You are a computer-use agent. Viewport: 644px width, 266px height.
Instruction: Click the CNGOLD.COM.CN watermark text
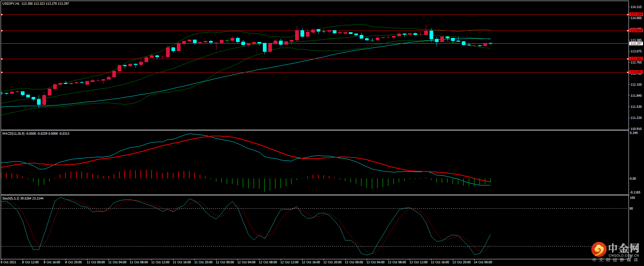pos(623,255)
